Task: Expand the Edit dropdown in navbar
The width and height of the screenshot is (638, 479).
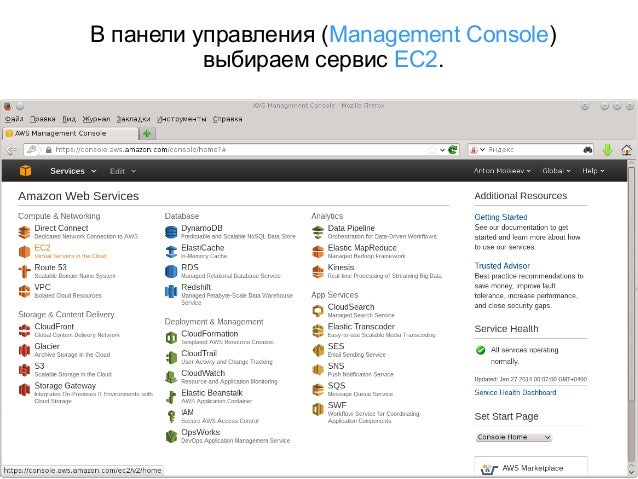Action: click(x=122, y=171)
